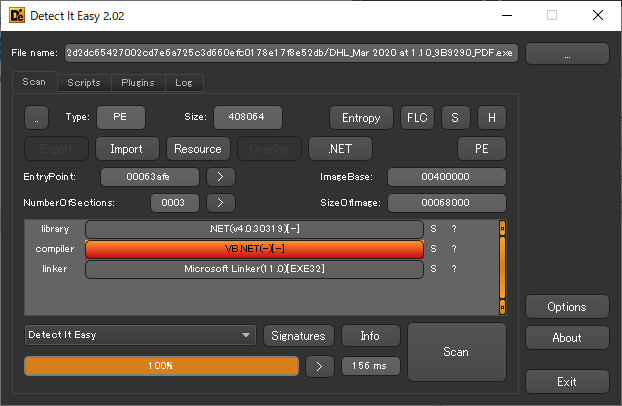This screenshot has width=622, height=406.
Task: Click question mark in linker row
Action: click(454, 269)
